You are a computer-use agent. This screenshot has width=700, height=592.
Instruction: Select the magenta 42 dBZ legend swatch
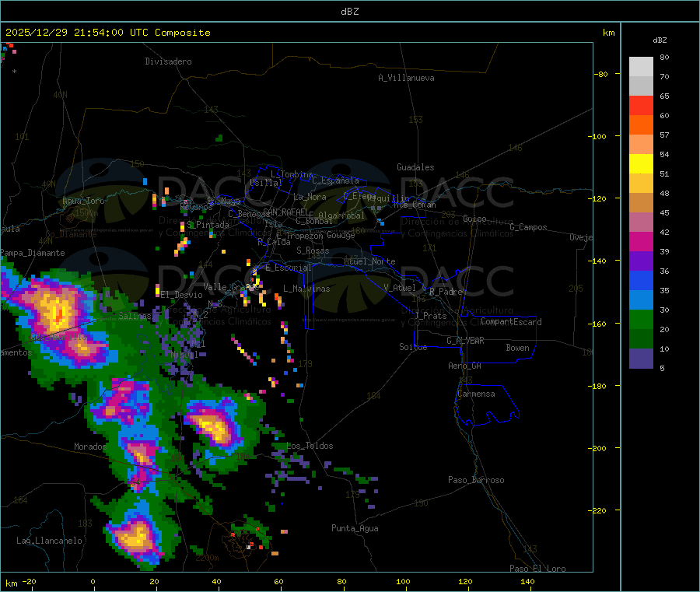(x=641, y=241)
